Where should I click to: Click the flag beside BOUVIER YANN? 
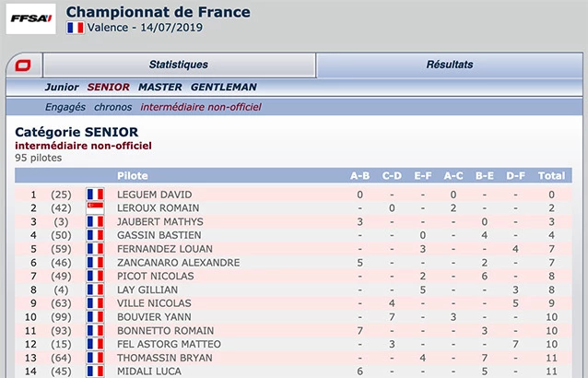point(95,317)
